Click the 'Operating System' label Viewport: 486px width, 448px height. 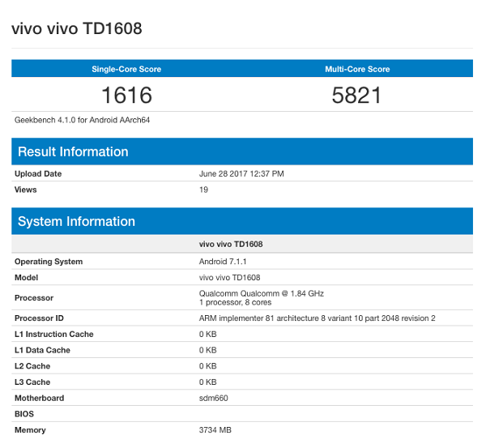[x=49, y=262]
